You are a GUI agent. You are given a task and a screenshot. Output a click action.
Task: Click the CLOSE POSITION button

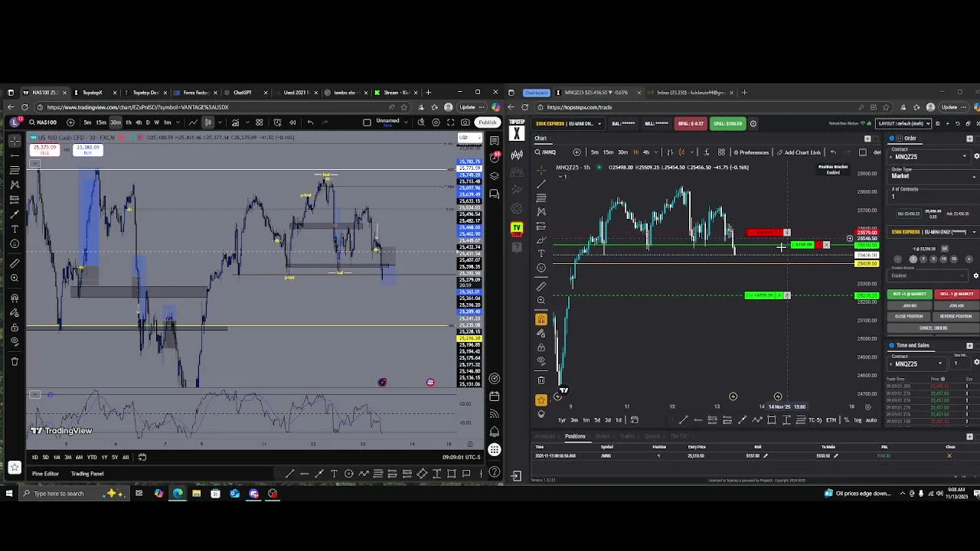tap(910, 316)
